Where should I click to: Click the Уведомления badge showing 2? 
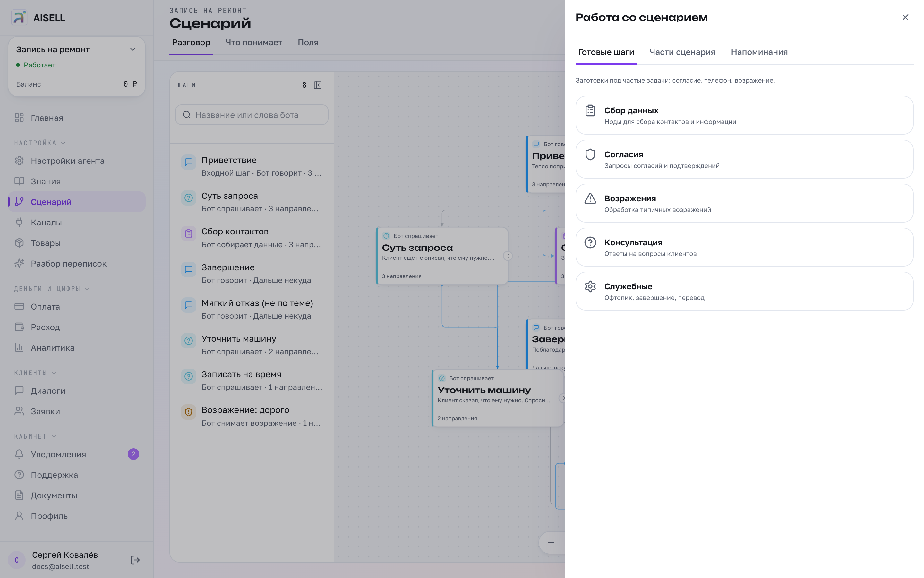click(x=133, y=454)
